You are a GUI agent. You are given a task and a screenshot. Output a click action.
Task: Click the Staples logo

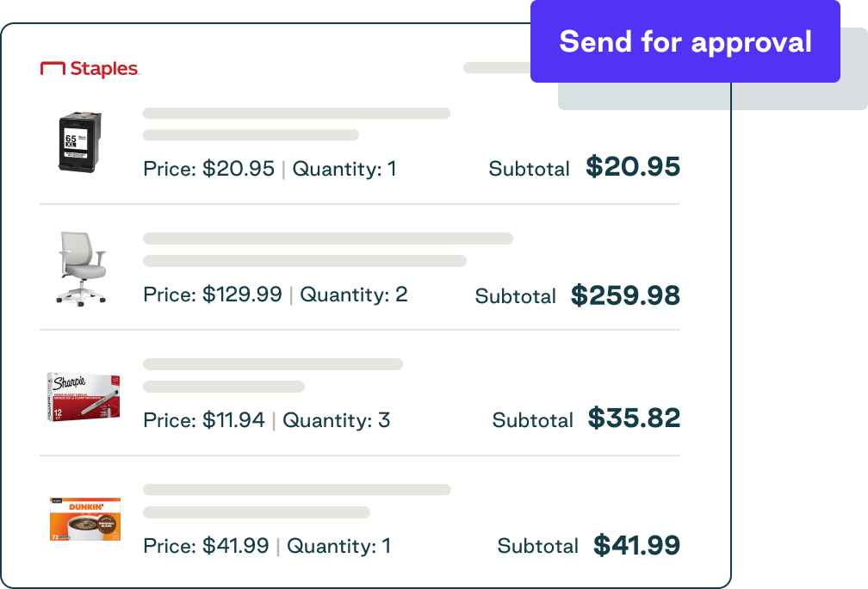(90, 70)
